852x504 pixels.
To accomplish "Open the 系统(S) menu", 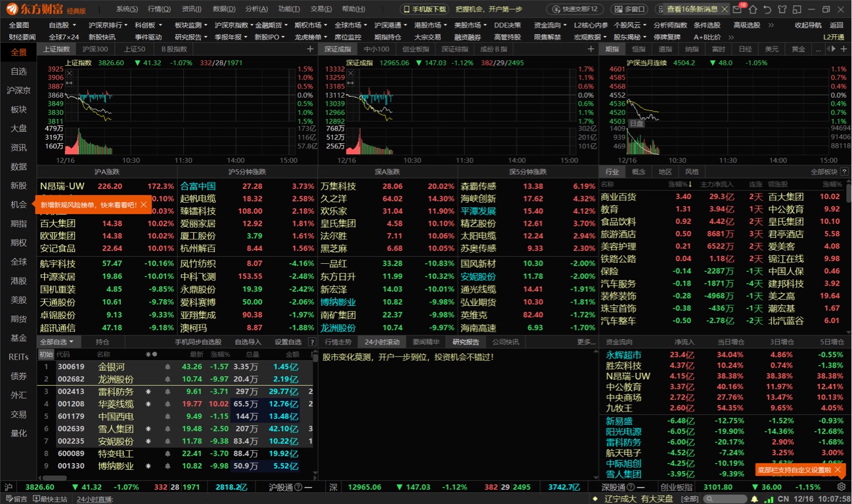I will click(x=127, y=9).
